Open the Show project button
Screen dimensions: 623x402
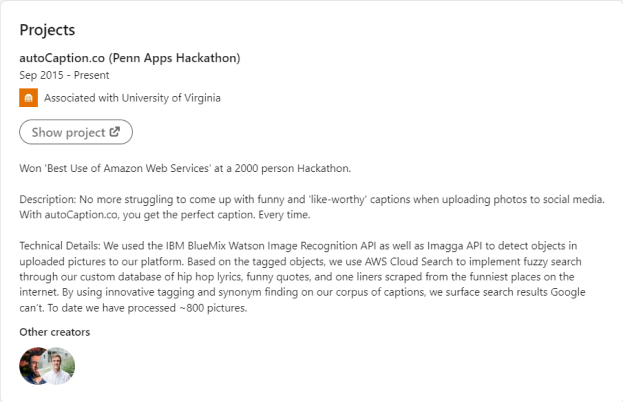(75, 131)
